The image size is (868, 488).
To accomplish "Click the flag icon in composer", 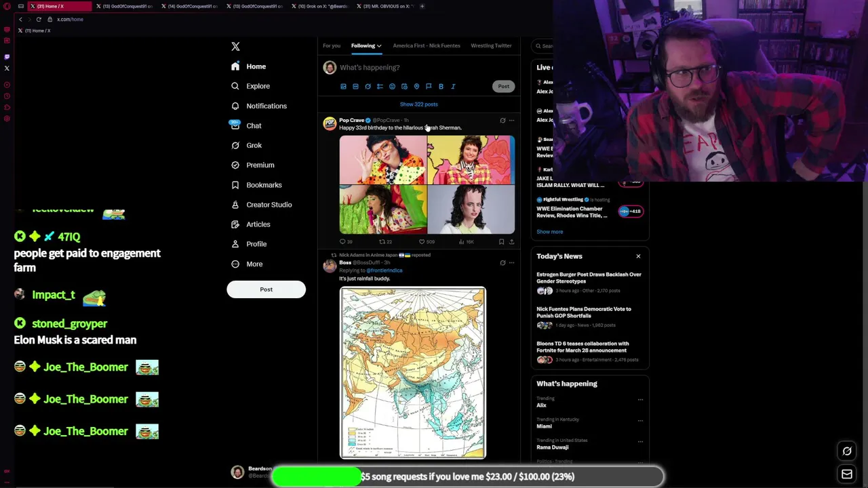I will pos(429,87).
